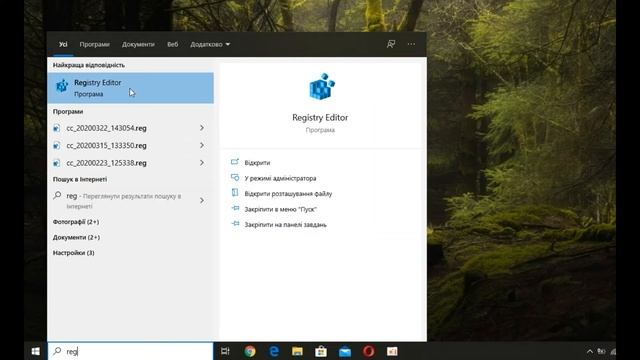Screen dimensions: 640x360
Task: Expand the Фотографії (2+) group
Action: point(76,222)
